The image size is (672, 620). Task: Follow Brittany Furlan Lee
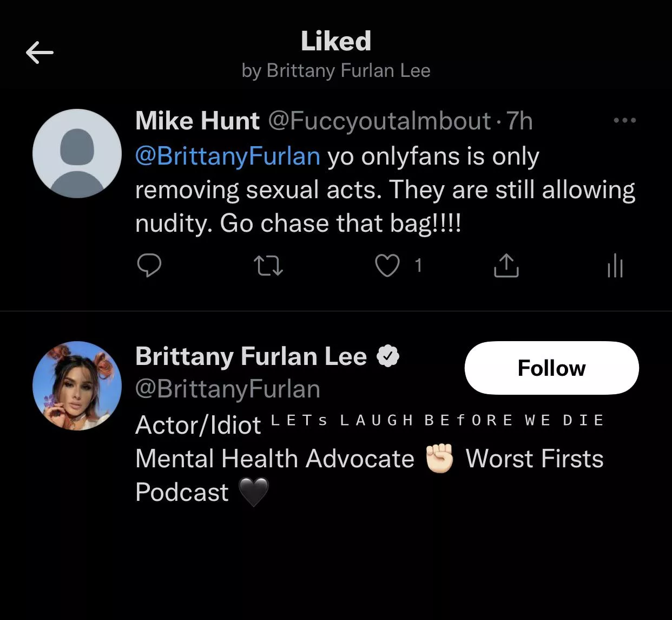coord(551,368)
